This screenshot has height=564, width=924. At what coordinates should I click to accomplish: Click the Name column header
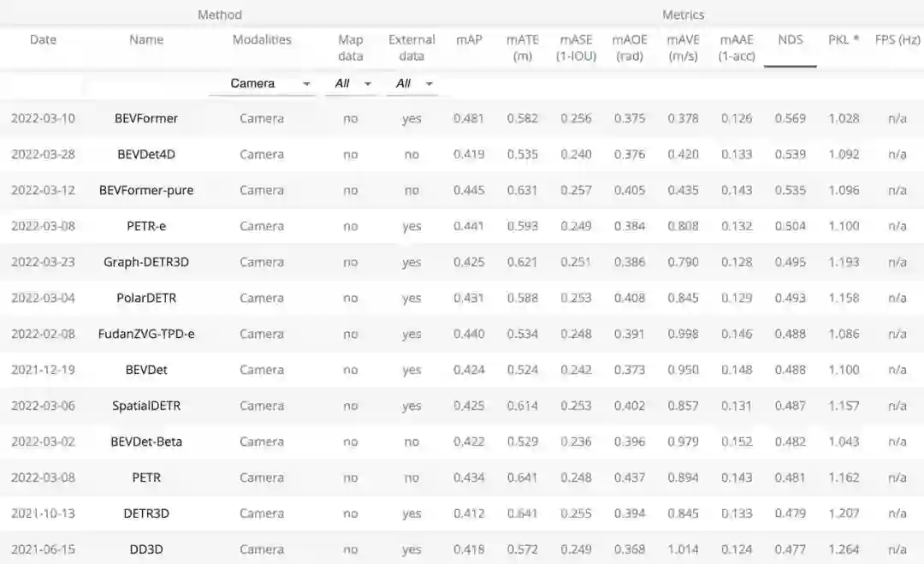coord(146,40)
